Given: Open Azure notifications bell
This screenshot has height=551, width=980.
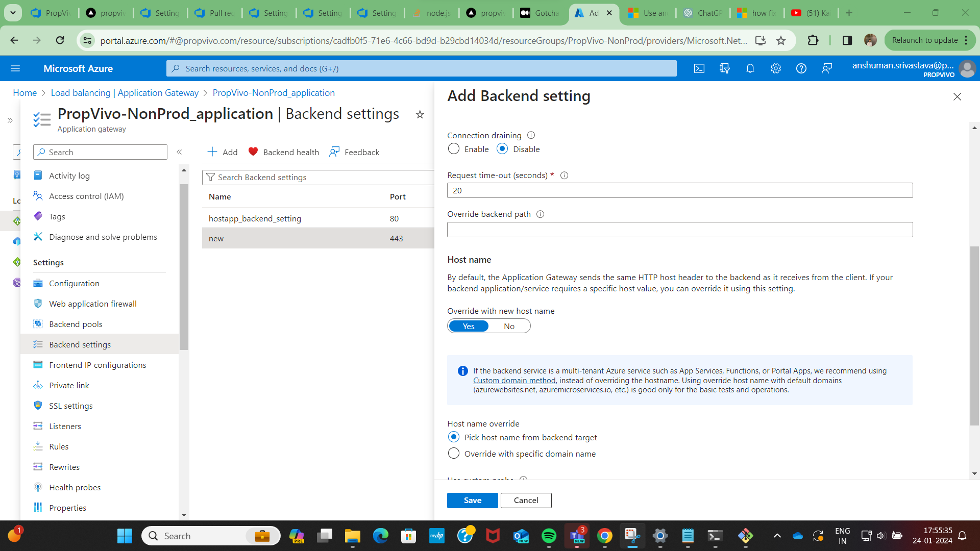Looking at the screenshot, I should pyautogui.click(x=750, y=68).
